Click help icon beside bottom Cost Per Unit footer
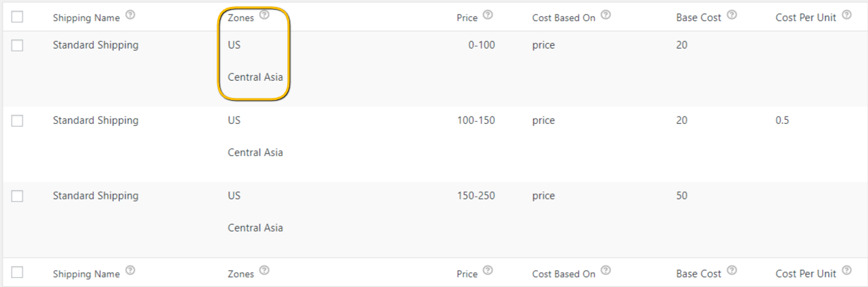This screenshot has width=868, height=287. click(x=847, y=271)
